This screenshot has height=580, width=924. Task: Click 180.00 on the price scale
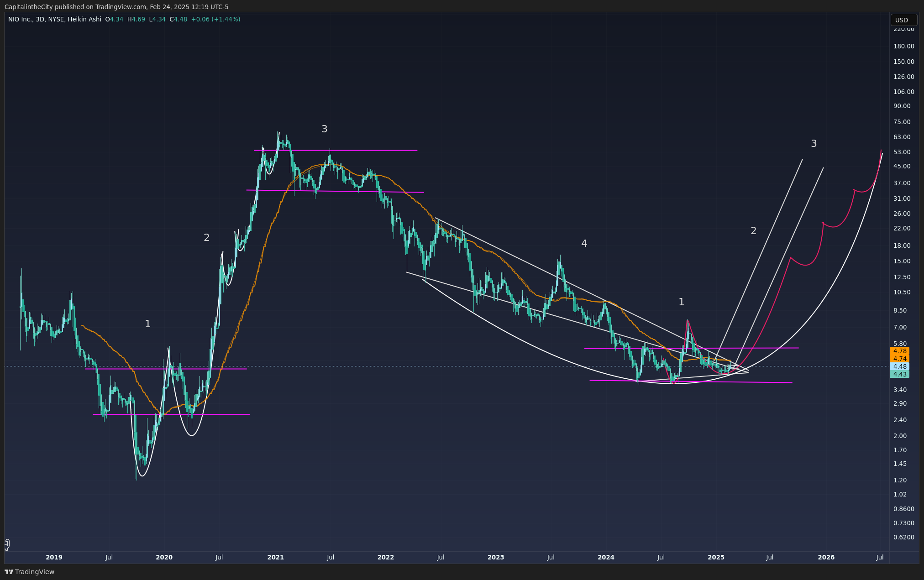tap(903, 46)
